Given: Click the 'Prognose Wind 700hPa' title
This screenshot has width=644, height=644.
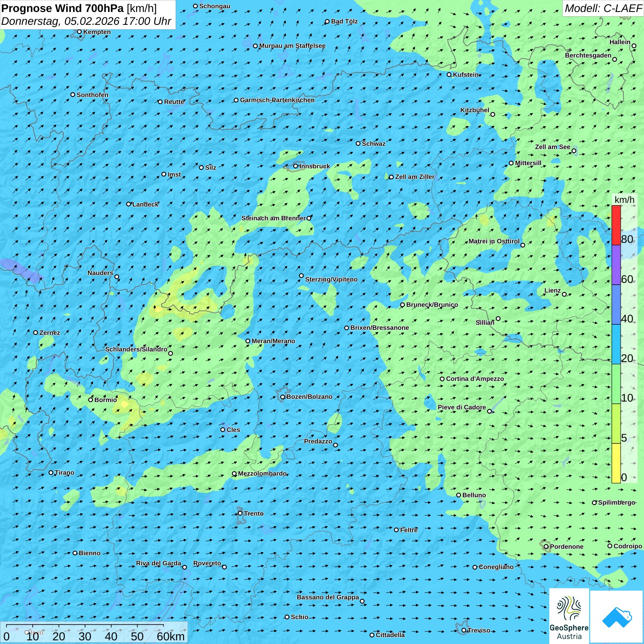Looking at the screenshot, I should (x=63, y=8).
